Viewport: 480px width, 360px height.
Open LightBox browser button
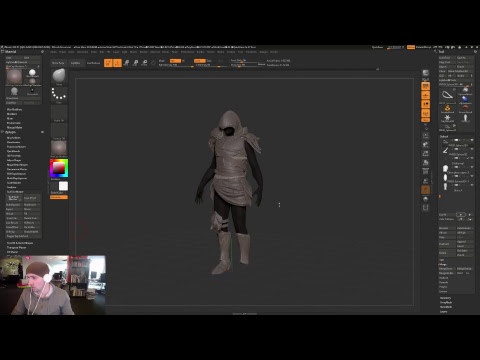tap(76, 63)
